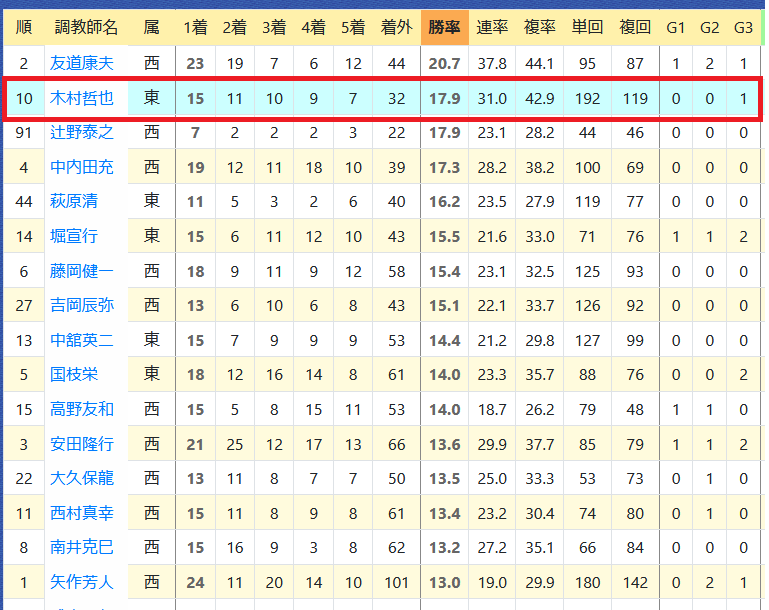This screenshot has width=769, height=610.
Task: Open trainer 南井克巳 profile link
Action: coord(81,548)
